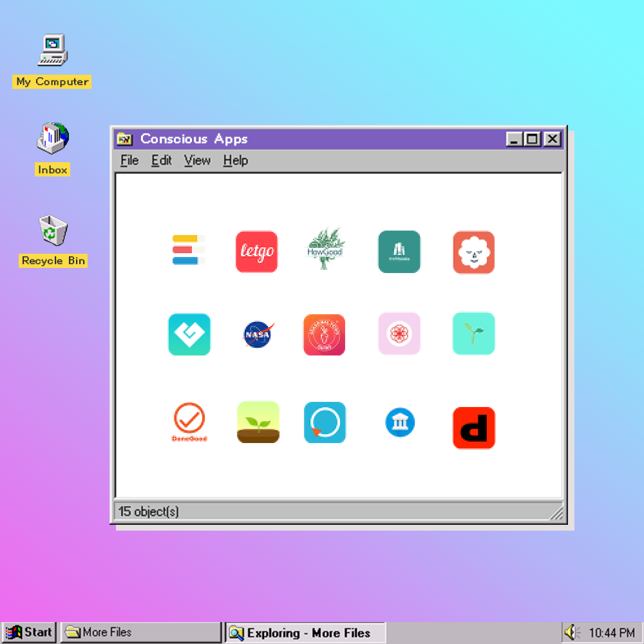This screenshot has height=644, width=644.
Task: Switch to Exploring - More Files taskbar button
Action: (305, 633)
